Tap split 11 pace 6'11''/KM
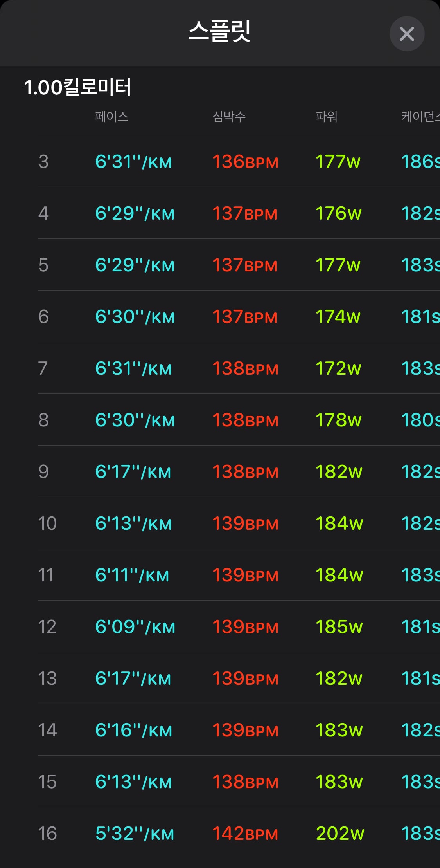This screenshot has height=868, width=440. point(132,575)
